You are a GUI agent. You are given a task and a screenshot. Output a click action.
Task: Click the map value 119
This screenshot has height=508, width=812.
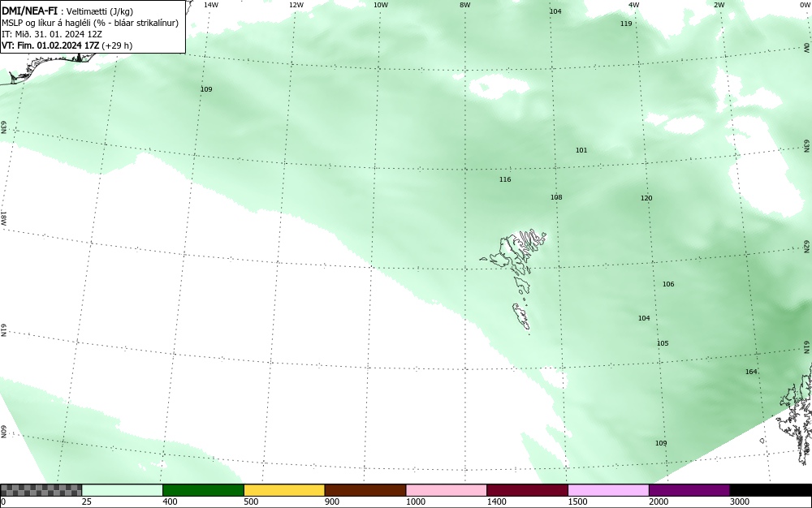point(626,24)
